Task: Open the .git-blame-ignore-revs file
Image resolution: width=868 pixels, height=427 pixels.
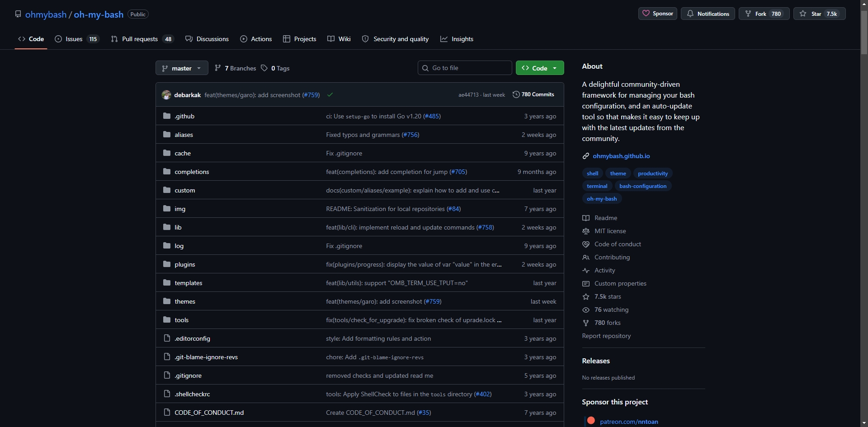Action: [x=206, y=357]
